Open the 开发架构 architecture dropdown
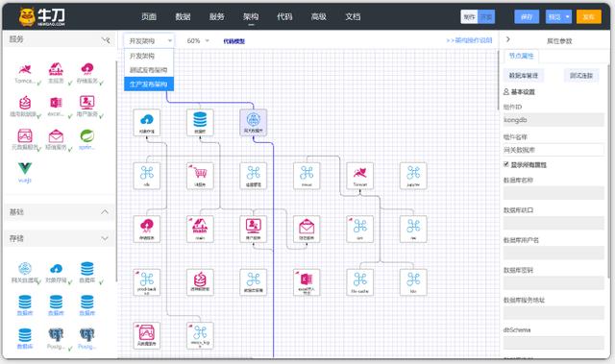Image resolution: width=615 pixels, height=364 pixels. 150,40
